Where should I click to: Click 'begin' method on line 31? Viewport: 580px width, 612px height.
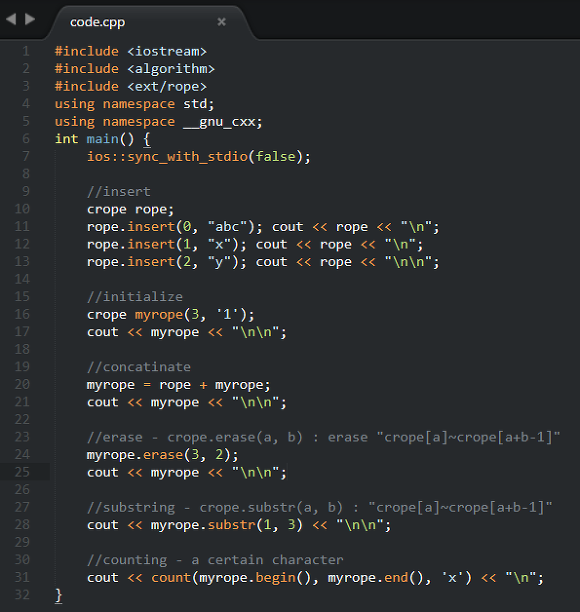276,578
